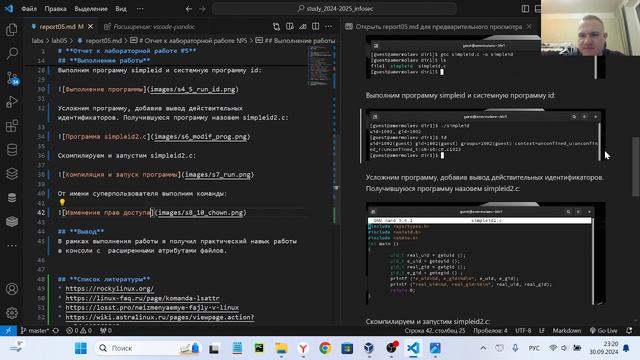Switch to report05.md editor tab

click(60, 27)
